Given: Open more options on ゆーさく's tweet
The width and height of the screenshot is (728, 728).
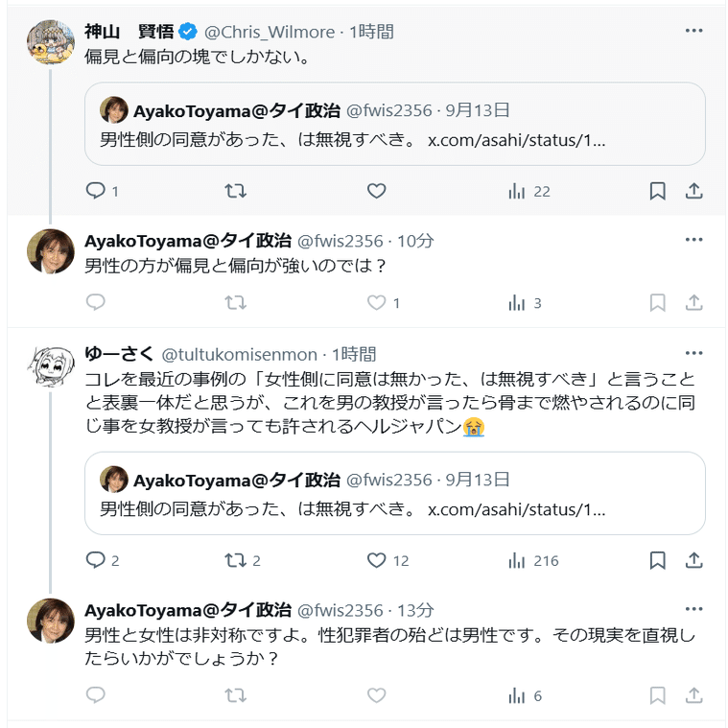Looking at the screenshot, I should (x=694, y=353).
